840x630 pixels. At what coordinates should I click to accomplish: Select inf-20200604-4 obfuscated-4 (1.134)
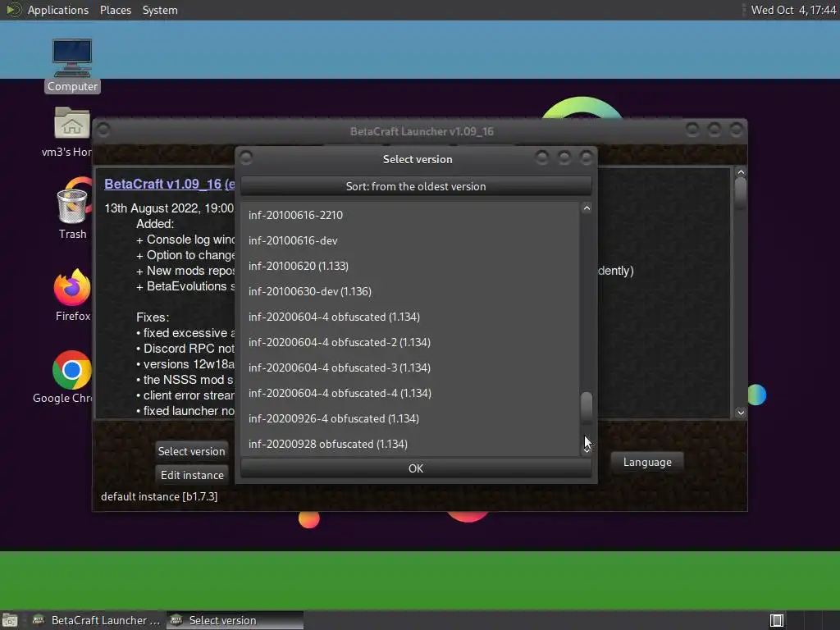click(x=410, y=393)
